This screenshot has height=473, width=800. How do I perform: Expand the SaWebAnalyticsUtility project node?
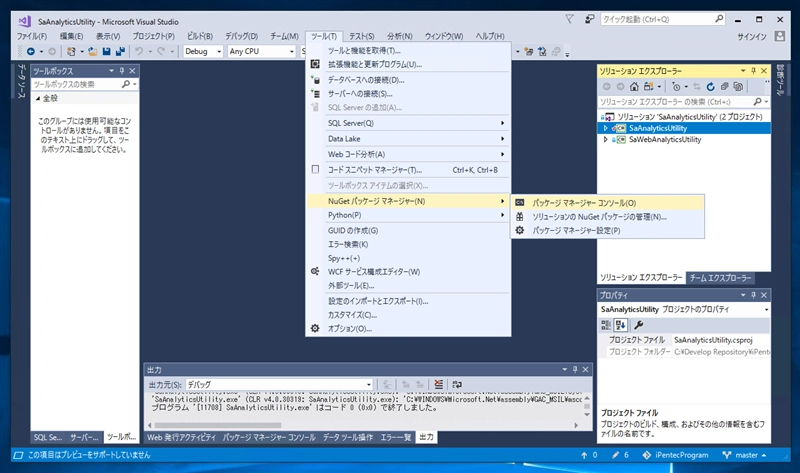[x=606, y=139]
